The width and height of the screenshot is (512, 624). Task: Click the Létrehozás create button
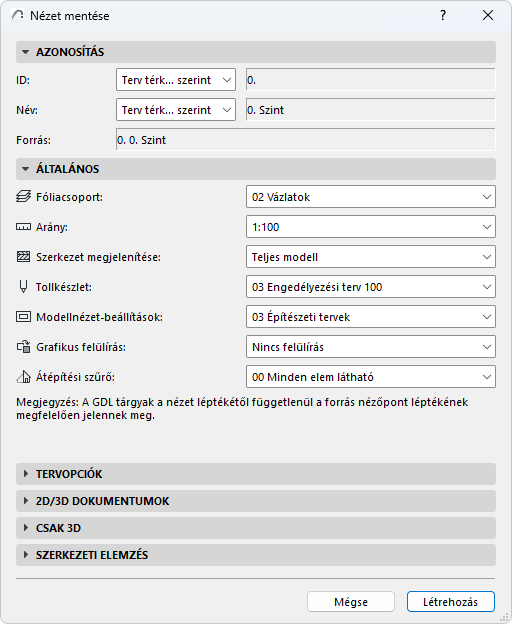[x=451, y=602]
